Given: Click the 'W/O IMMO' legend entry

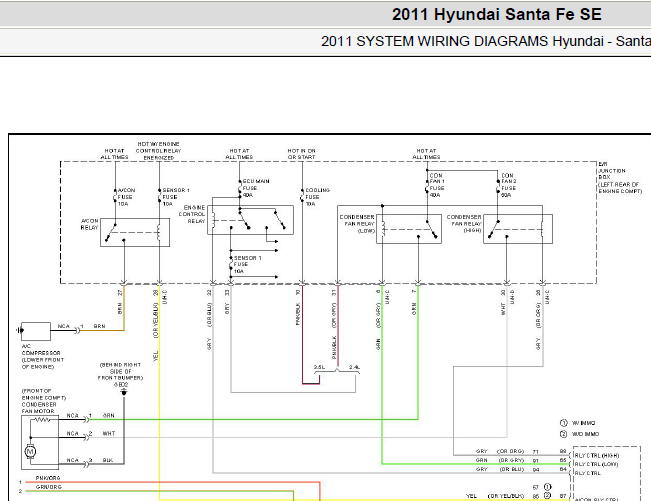Looking at the screenshot, I should (x=580, y=434).
